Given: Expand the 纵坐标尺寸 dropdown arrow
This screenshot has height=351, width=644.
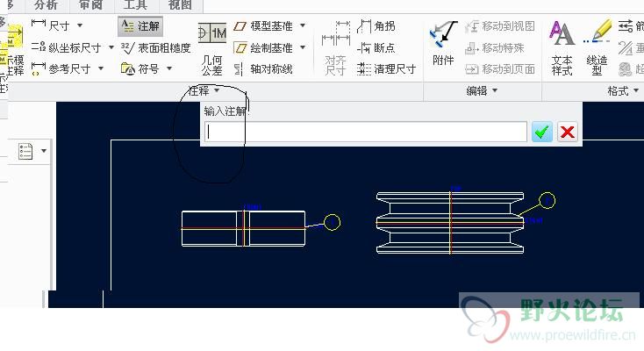Looking at the screenshot, I should click(x=111, y=47).
